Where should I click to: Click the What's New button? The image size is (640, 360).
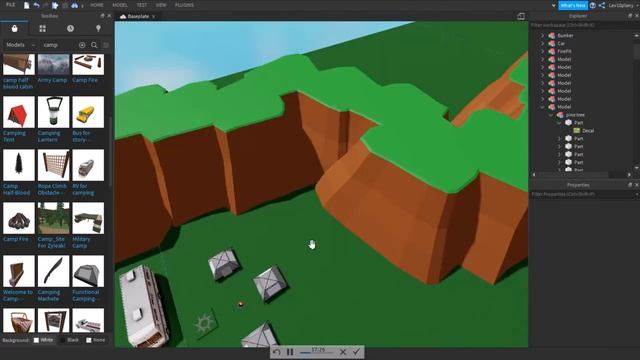pos(573,5)
